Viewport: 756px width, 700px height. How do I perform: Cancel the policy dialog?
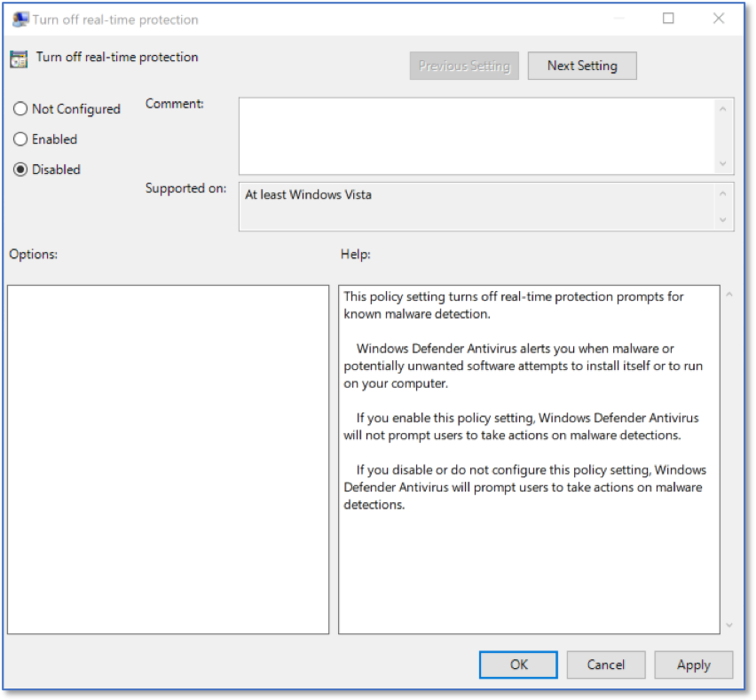[x=605, y=665]
